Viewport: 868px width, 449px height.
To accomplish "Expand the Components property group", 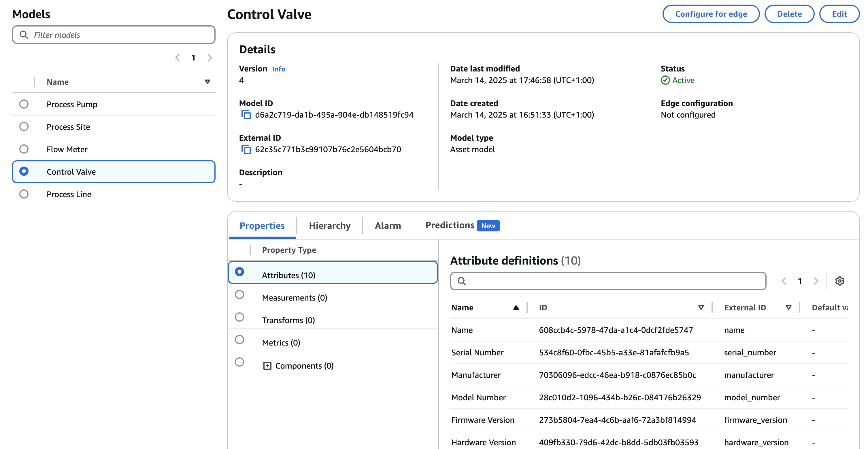I will 267,365.
